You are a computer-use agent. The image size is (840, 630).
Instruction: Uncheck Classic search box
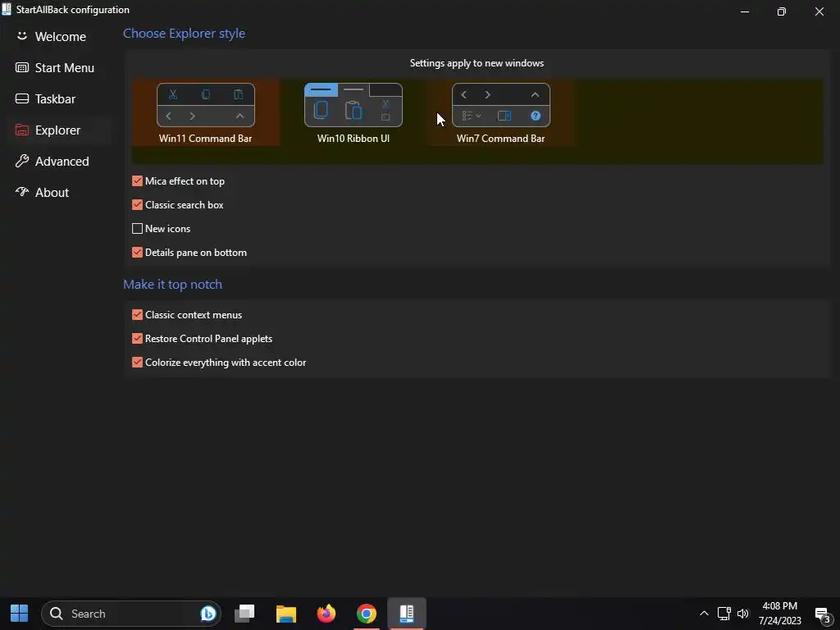tap(137, 204)
